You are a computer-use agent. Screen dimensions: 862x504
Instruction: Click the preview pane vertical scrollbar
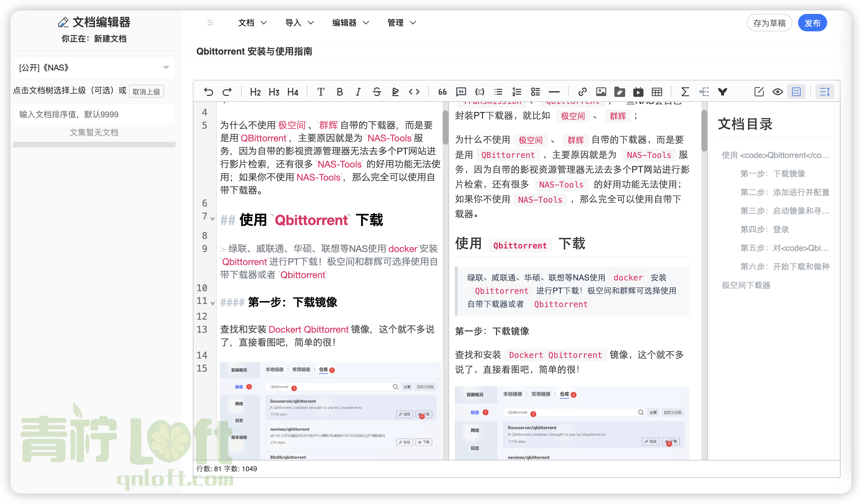[x=704, y=131]
